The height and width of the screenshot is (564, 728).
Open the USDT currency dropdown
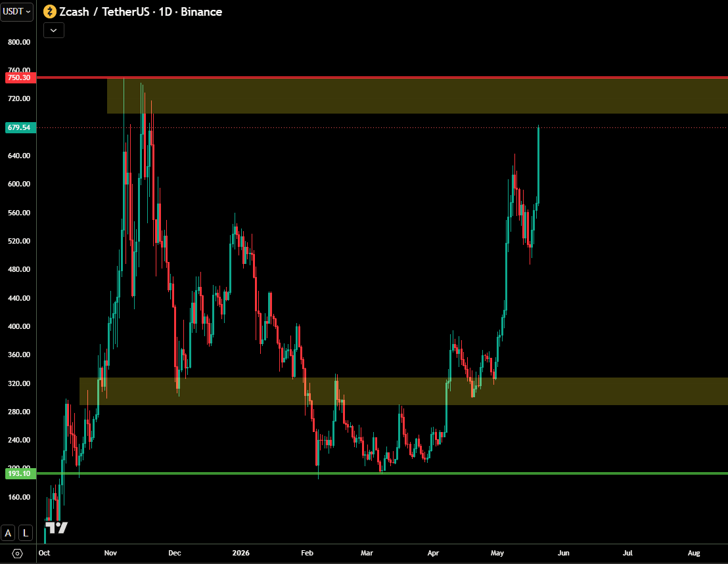pos(16,12)
